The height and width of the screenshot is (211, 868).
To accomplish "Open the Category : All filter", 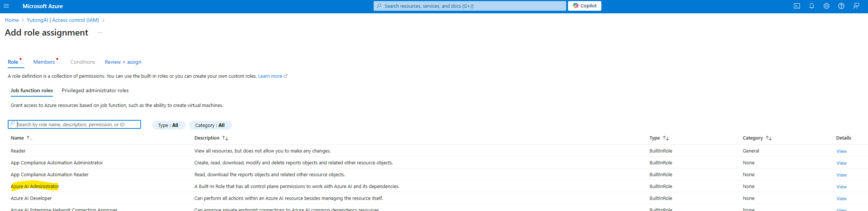I will pyautogui.click(x=210, y=125).
